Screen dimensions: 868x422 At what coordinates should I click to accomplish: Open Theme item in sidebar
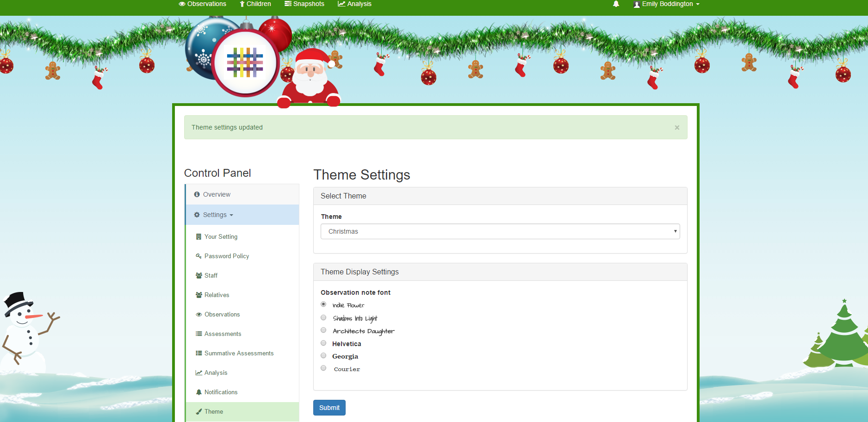point(242,411)
